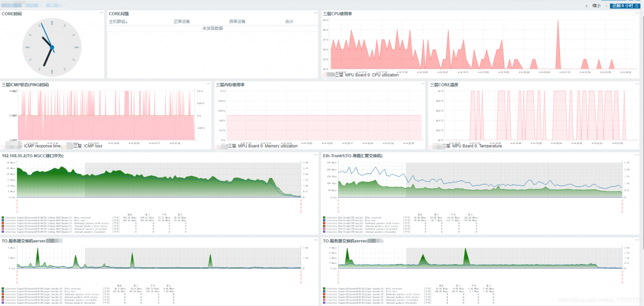Sort the table by 主机群组 column
The image size is (644, 306).
pyautogui.click(x=118, y=22)
